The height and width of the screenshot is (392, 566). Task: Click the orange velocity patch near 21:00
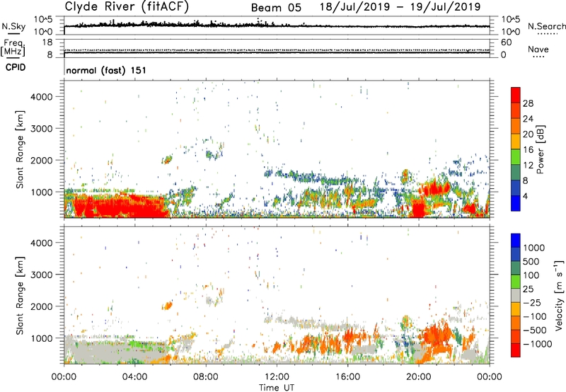(435, 335)
